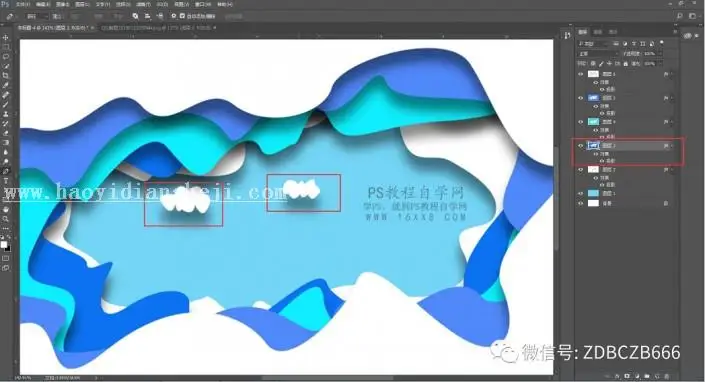Open the 图像 Image menu
The image size is (705, 382).
coord(62,4)
